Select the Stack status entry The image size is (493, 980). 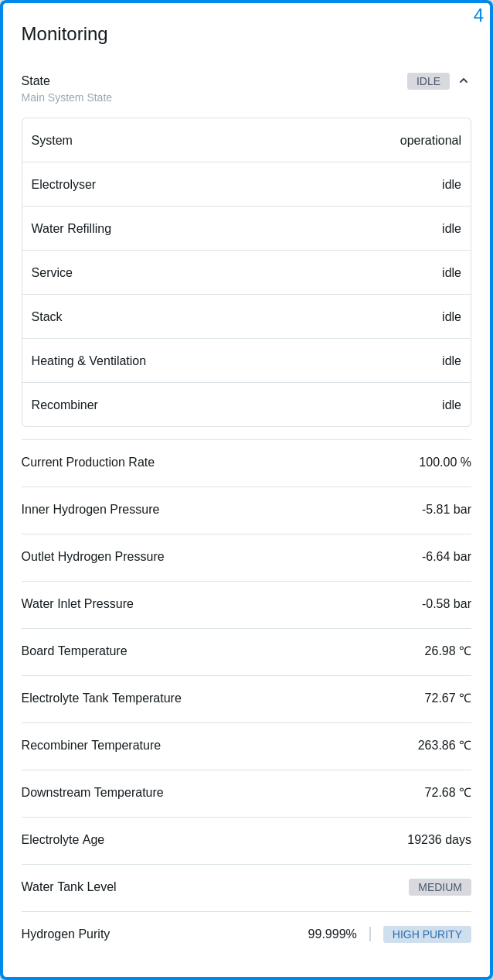pos(246,316)
